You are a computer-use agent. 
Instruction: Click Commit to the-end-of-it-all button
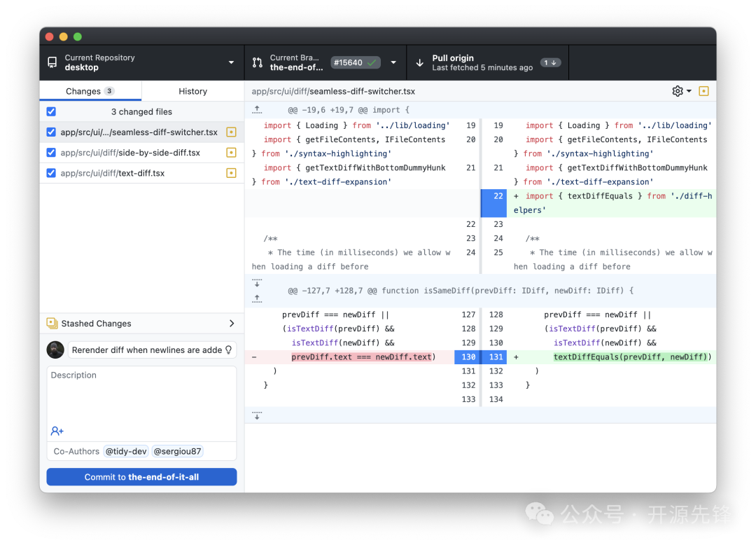tap(141, 477)
